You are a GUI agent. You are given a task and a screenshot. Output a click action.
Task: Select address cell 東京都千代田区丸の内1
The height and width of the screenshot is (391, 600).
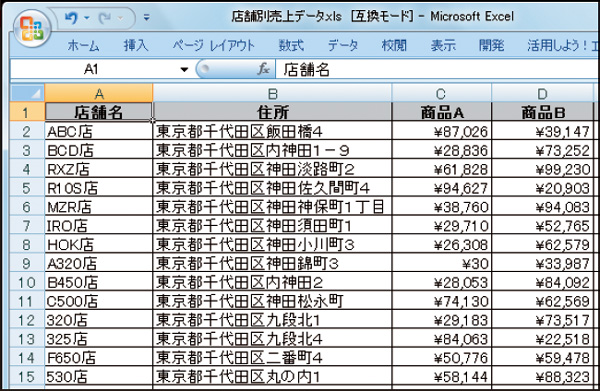pos(272,376)
